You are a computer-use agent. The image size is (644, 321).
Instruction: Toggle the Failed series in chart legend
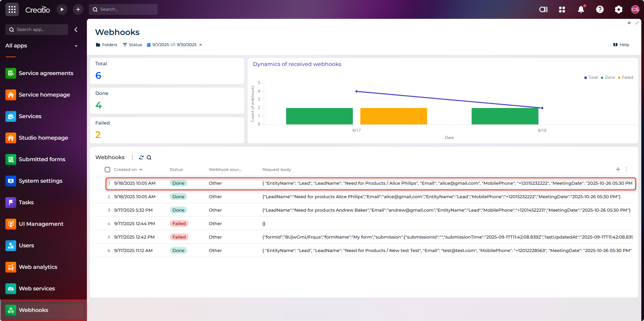(x=625, y=77)
